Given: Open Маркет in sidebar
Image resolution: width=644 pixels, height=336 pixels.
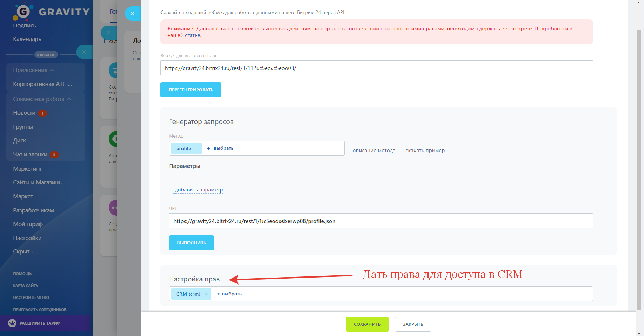Looking at the screenshot, I should coord(23,196).
